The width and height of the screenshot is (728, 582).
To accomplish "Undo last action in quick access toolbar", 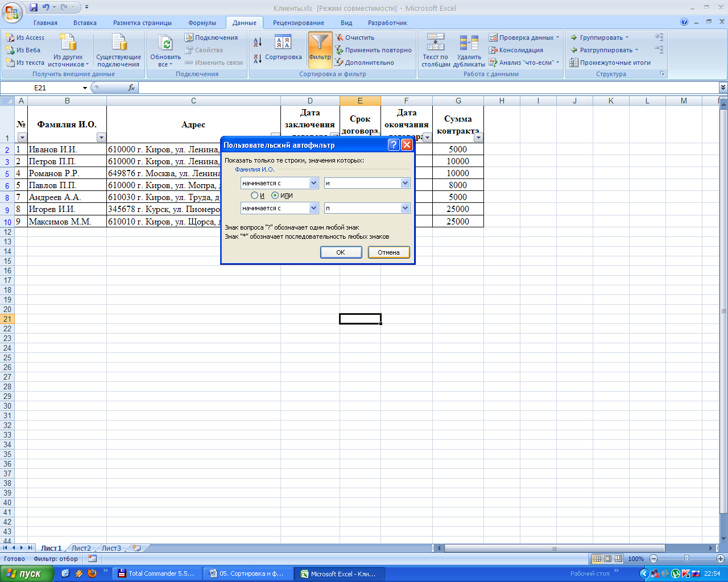I will click(46, 8).
